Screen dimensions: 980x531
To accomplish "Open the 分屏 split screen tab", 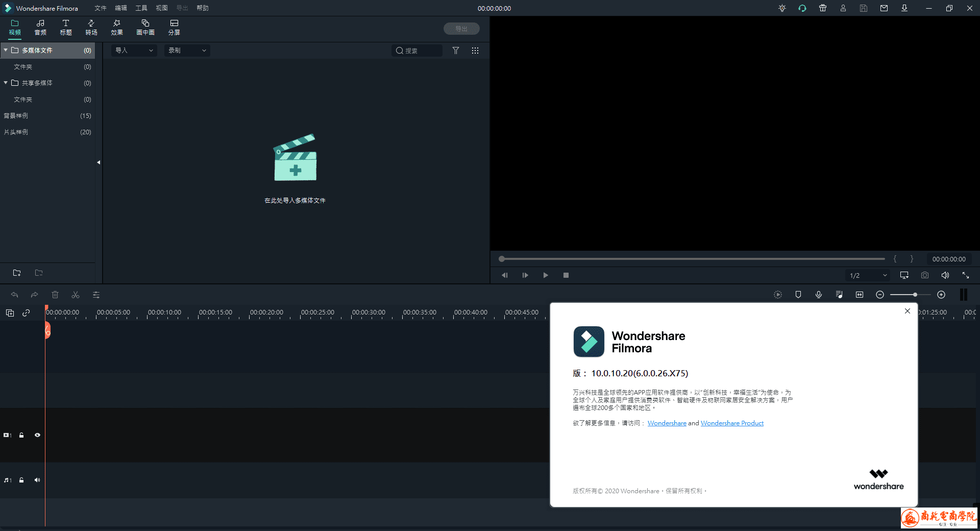I will point(174,28).
